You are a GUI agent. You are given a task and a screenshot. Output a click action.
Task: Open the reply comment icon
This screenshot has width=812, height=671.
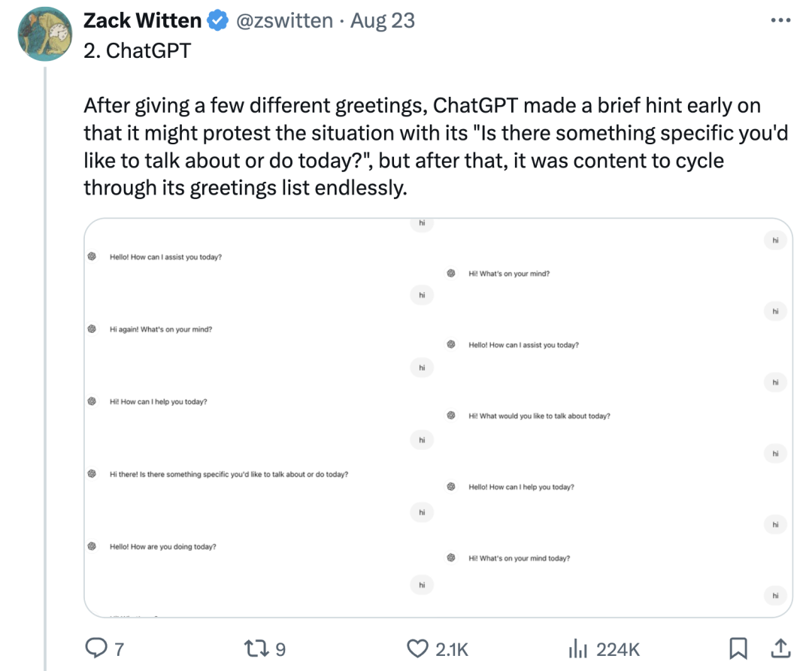(x=95, y=648)
